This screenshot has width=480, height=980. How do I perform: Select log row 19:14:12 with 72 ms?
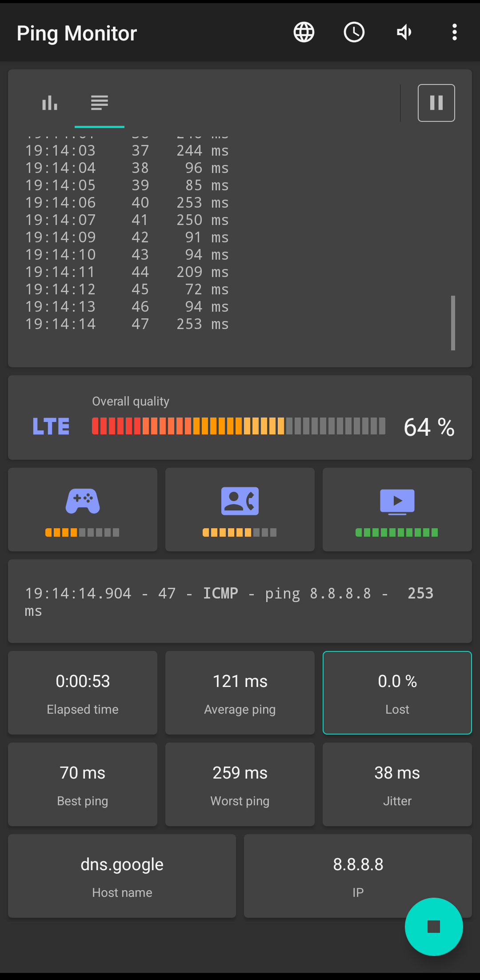[127, 289]
